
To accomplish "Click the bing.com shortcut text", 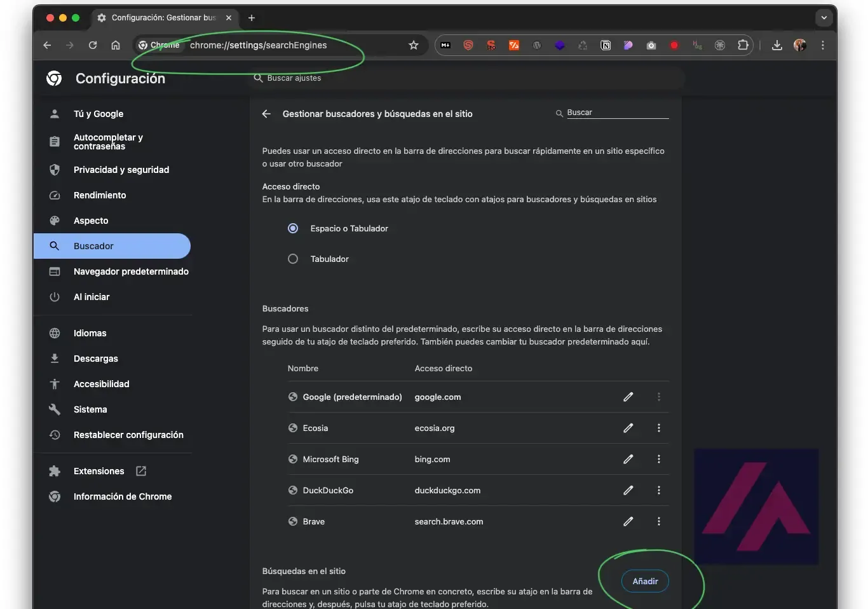I will point(432,459).
